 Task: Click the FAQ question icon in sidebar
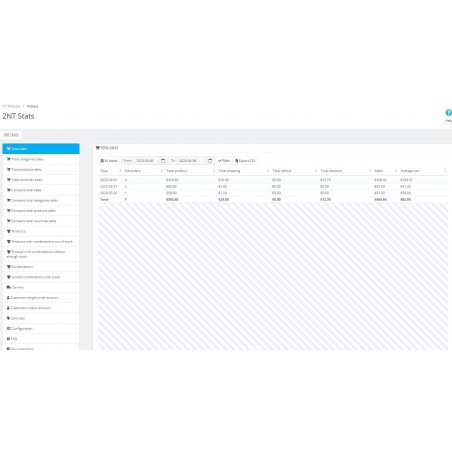pyautogui.click(x=8, y=339)
